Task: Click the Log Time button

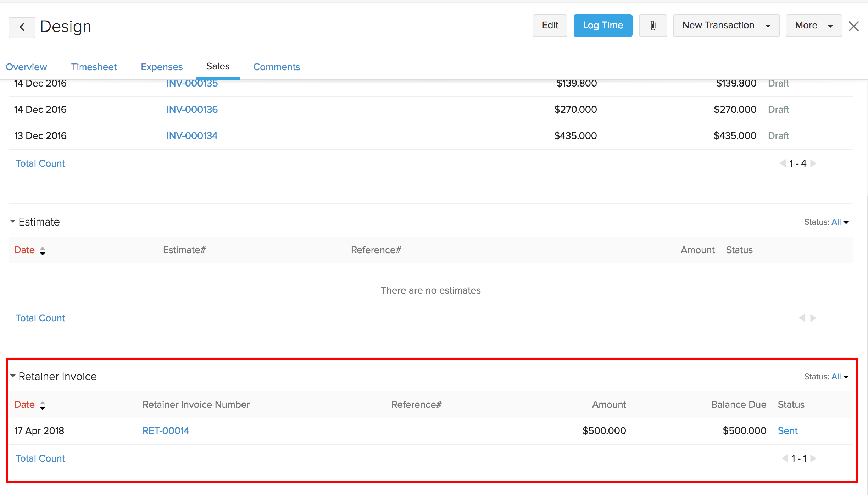Action: coord(603,26)
